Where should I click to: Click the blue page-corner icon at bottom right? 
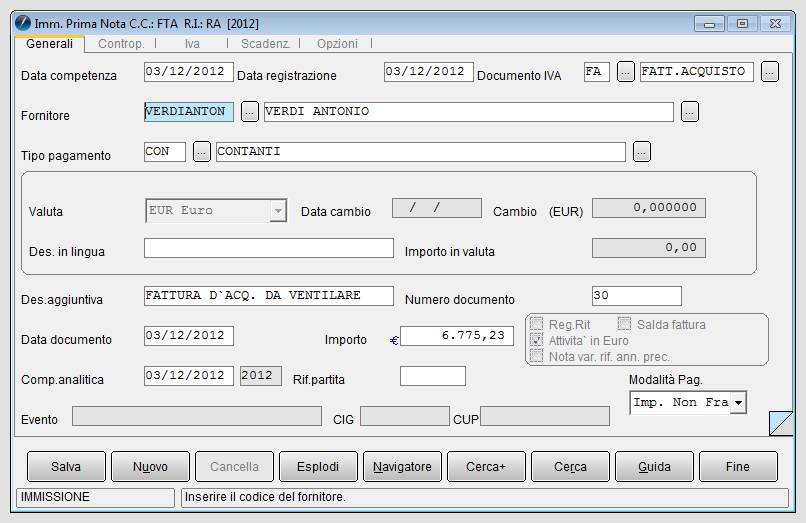click(781, 423)
